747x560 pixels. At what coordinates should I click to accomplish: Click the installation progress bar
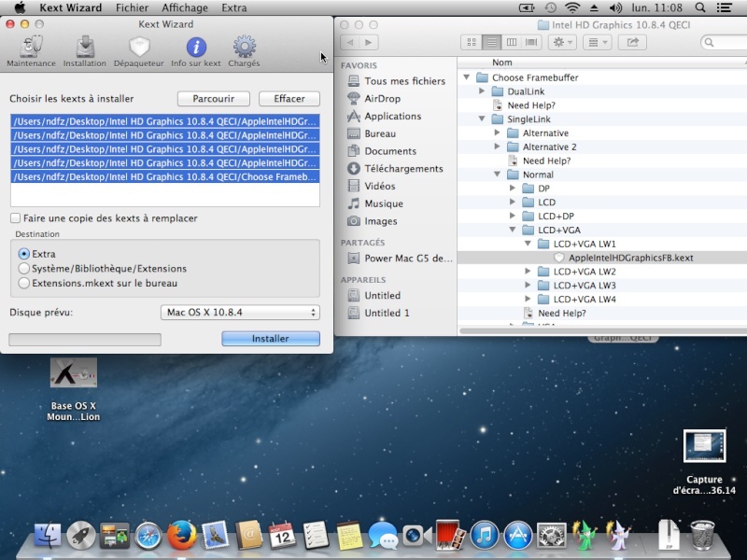[x=85, y=340]
